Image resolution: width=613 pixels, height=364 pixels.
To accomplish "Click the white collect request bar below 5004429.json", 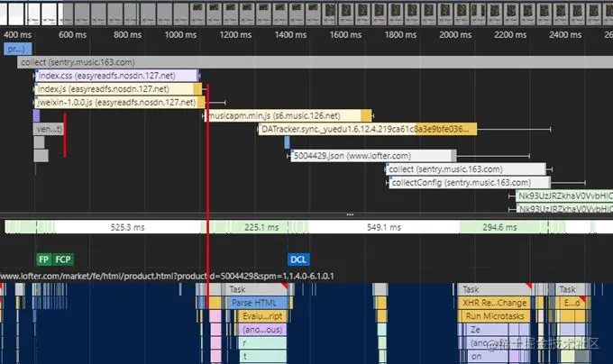I will coord(466,169).
